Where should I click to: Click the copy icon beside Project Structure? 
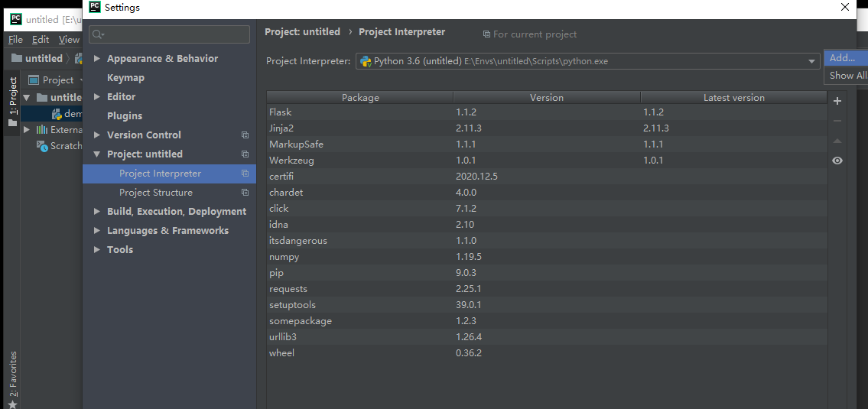(x=245, y=193)
